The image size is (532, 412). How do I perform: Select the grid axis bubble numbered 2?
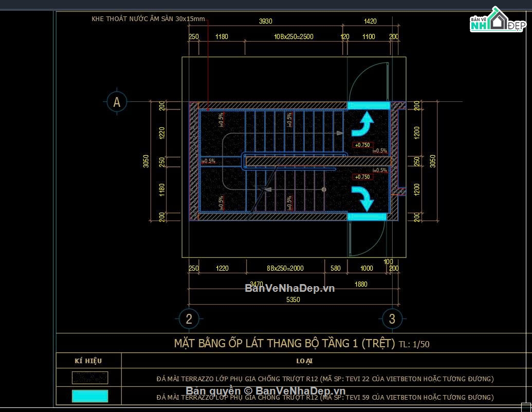point(189,319)
